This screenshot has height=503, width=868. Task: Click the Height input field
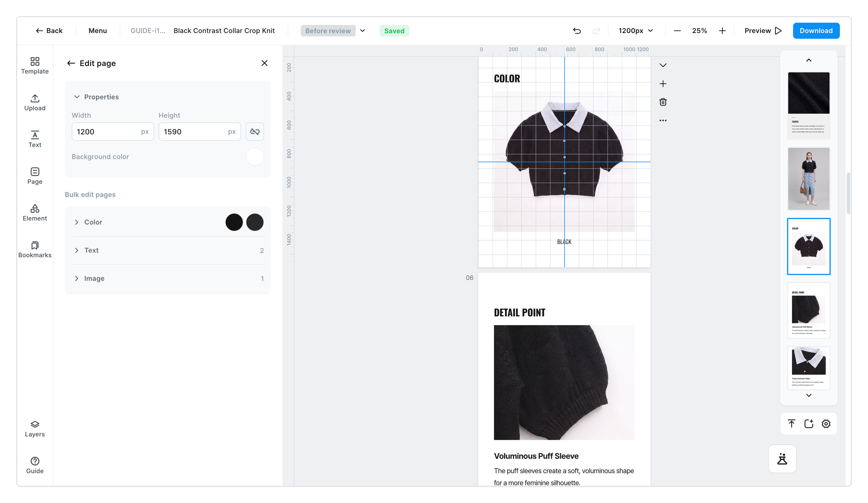pyautogui.click(x=200, y=131)
